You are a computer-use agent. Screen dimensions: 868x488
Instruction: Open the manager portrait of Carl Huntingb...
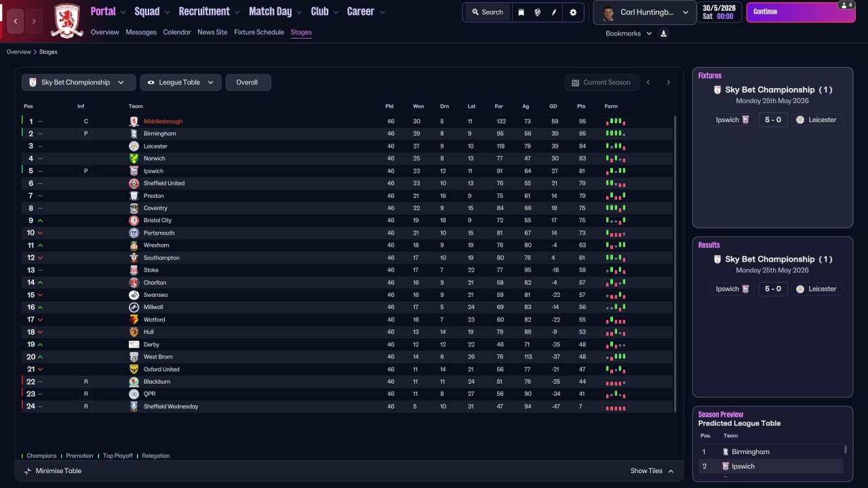[x=608, y=13]
